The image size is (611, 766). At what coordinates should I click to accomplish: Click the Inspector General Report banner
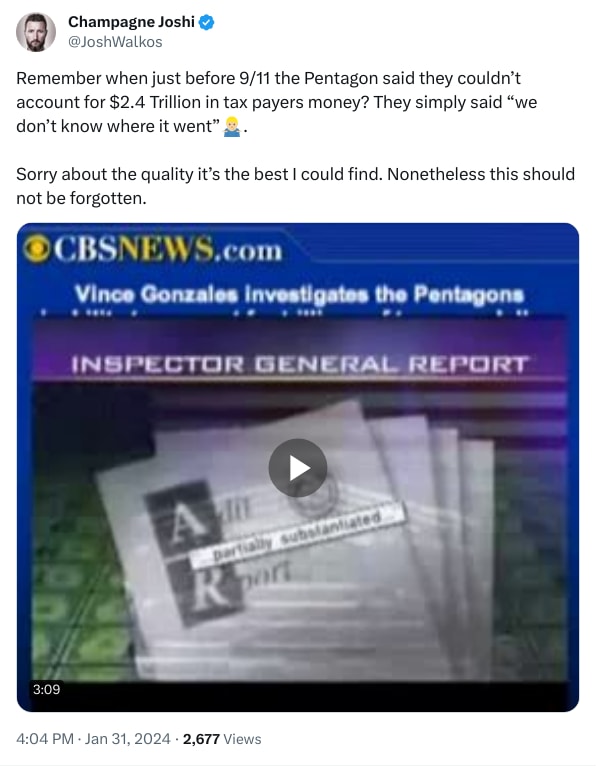click(299, 364)
